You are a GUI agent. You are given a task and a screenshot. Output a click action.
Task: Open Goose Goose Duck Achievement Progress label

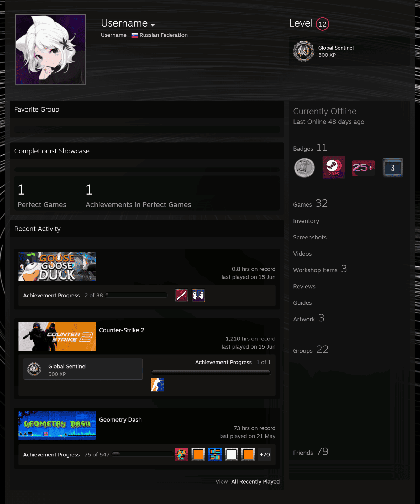point(51,295)
